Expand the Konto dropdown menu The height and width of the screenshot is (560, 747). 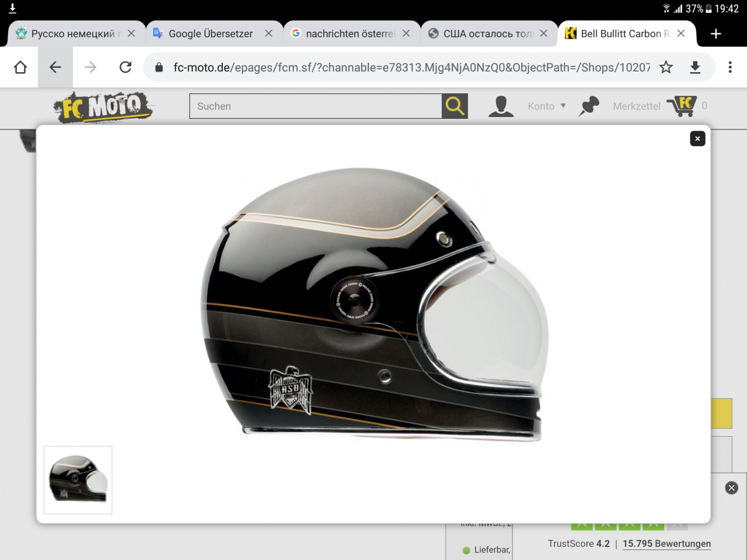pyautogui.click(x=547, y=106)
